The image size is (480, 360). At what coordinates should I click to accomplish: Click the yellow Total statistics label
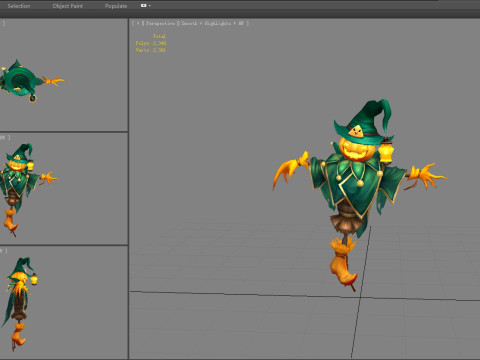click(x=159, y=36)
